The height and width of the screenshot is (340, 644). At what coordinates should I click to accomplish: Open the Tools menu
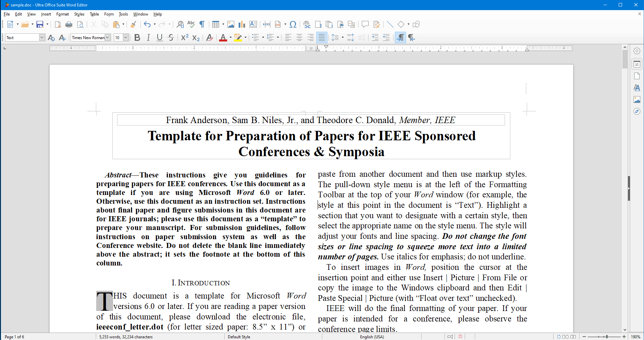123,14
